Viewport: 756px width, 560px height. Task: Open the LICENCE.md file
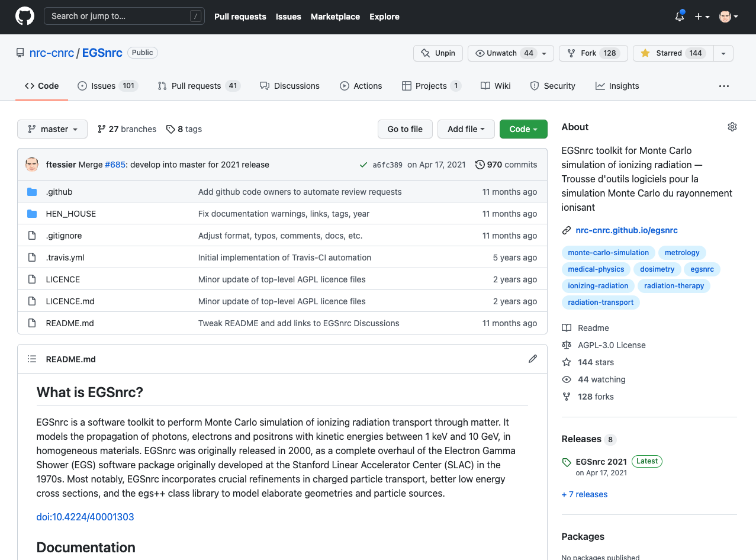pyautogui.click(x=70, y=301)
